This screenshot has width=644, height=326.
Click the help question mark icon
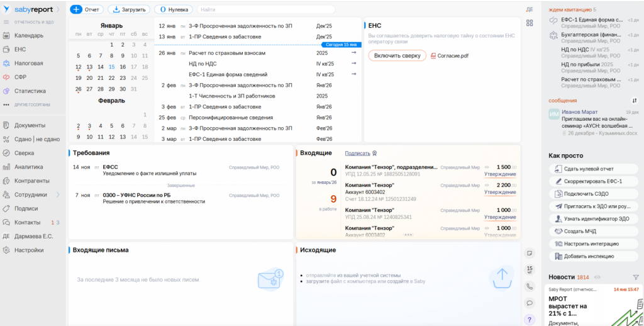530,319
